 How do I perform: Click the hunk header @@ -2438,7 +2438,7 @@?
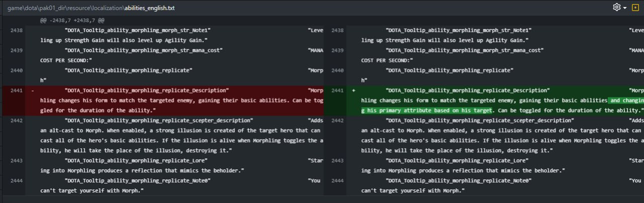point(72,21)
